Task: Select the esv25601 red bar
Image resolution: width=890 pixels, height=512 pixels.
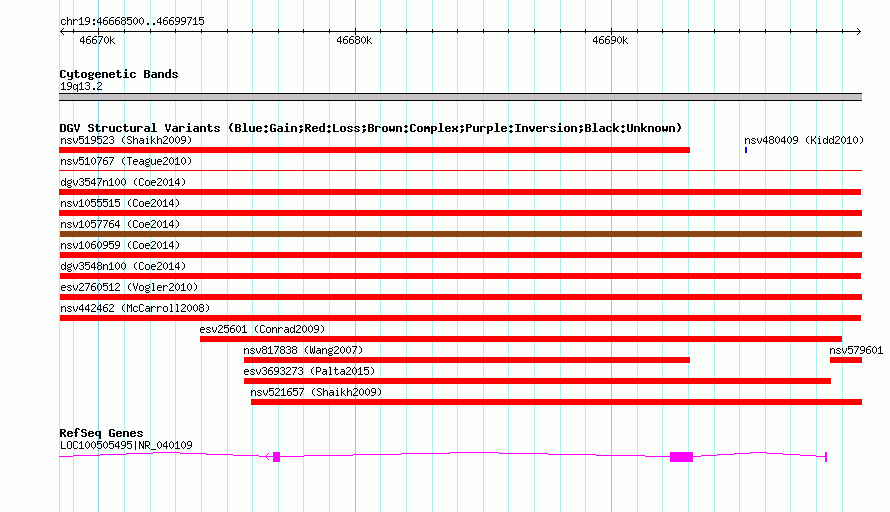Action: click(x=521, y=339)
